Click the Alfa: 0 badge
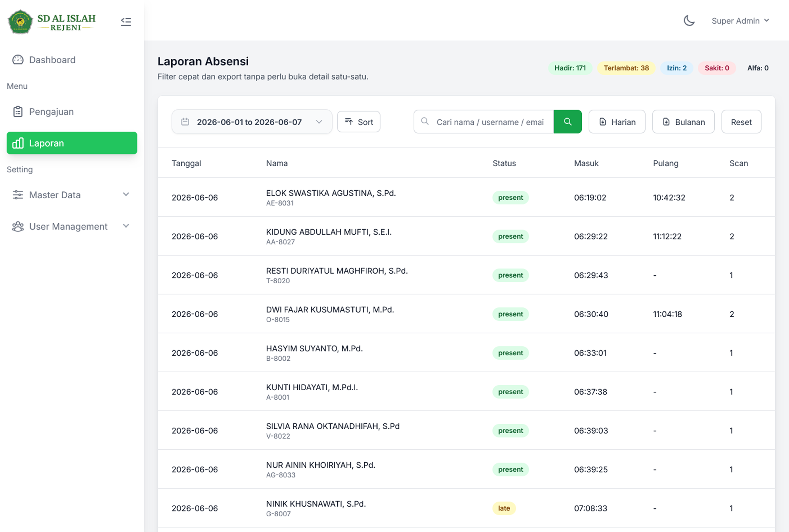789x532 pixels. 758,68
